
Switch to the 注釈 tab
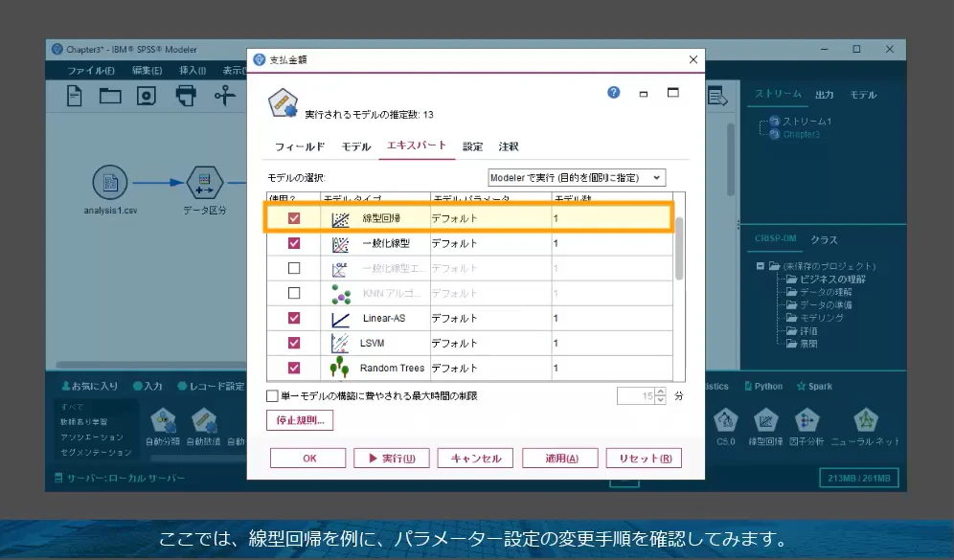508,146
